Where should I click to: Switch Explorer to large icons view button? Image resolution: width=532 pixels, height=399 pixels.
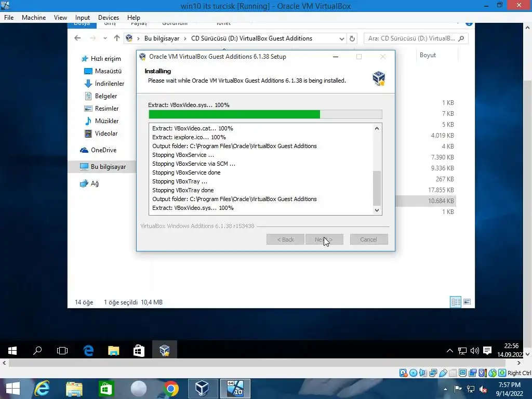467,302
